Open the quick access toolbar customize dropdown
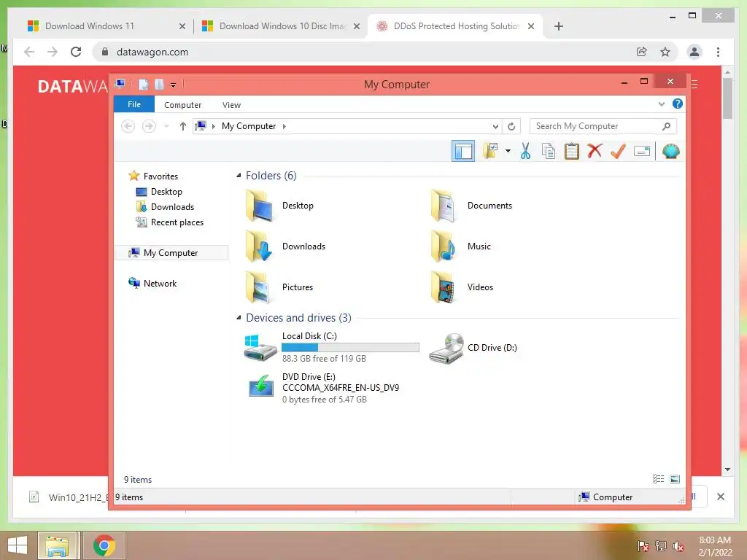 pyautogui.click(x=174, y=85)
